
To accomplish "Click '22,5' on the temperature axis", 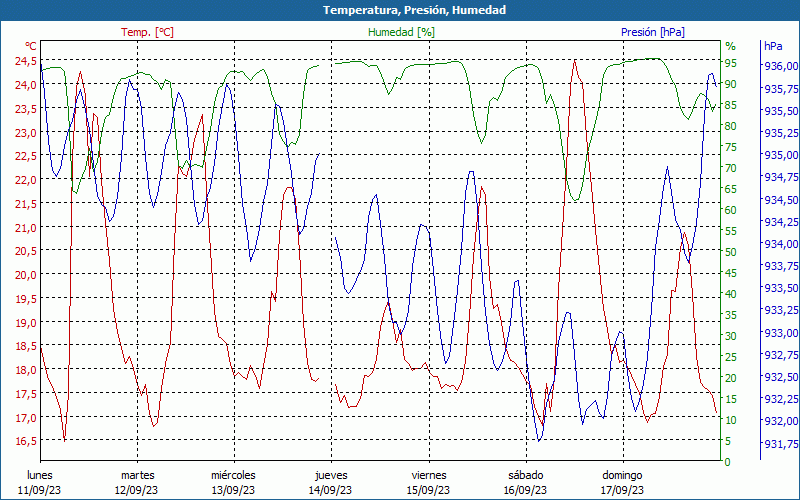I will click(26, 156).
